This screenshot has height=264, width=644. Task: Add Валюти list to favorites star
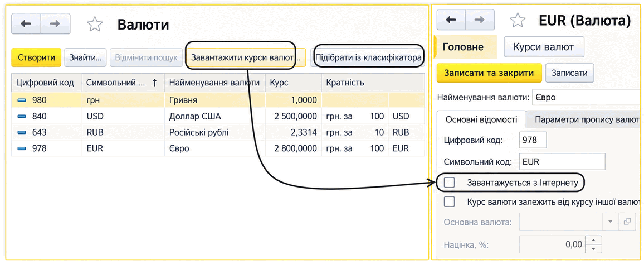tap(95, 24)
